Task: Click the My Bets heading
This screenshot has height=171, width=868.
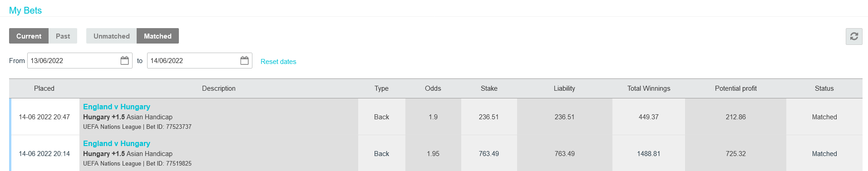Action: coord(25,10)
